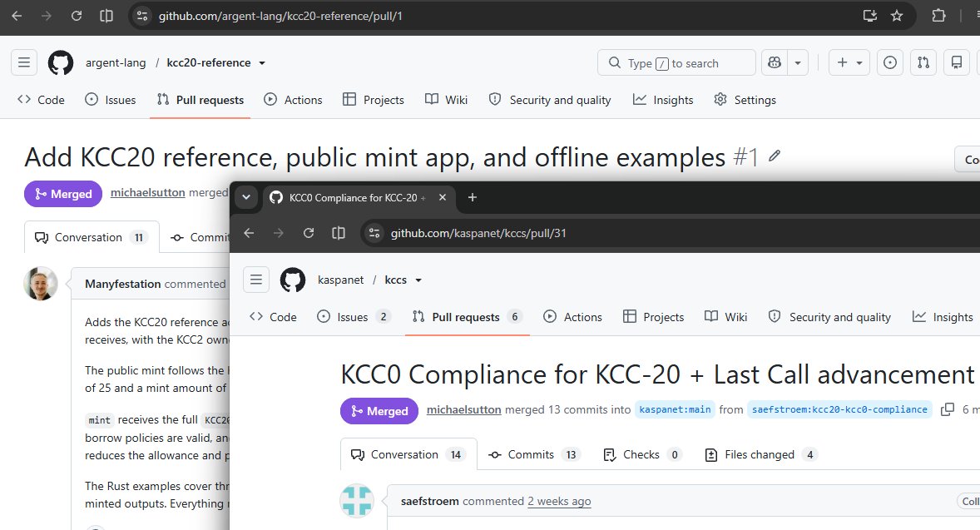Image resolution: width=980 pixels, height=530 pixels.
Task: Open extensions puzzle icon in back browser
Action: (x=938, y=16)
